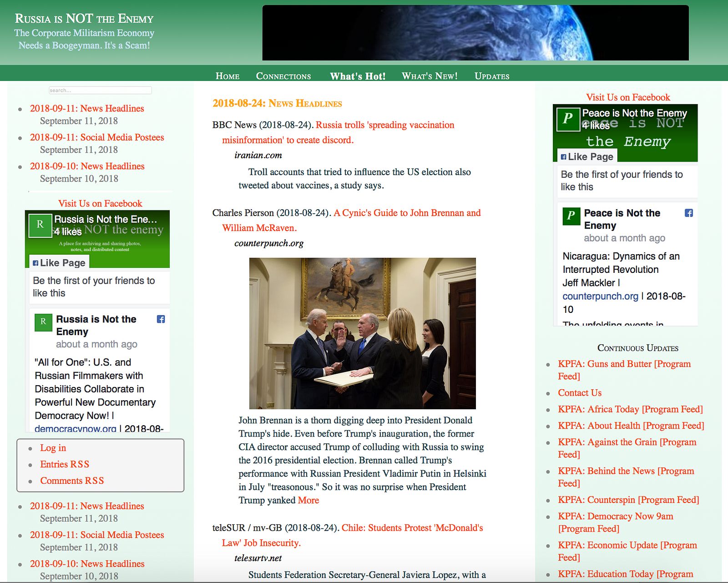Open KPFA: About Health program feed

[x=631, y=426]
